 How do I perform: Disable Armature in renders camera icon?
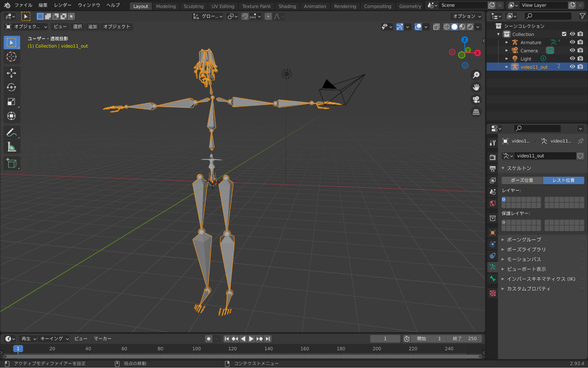point(580,42)
